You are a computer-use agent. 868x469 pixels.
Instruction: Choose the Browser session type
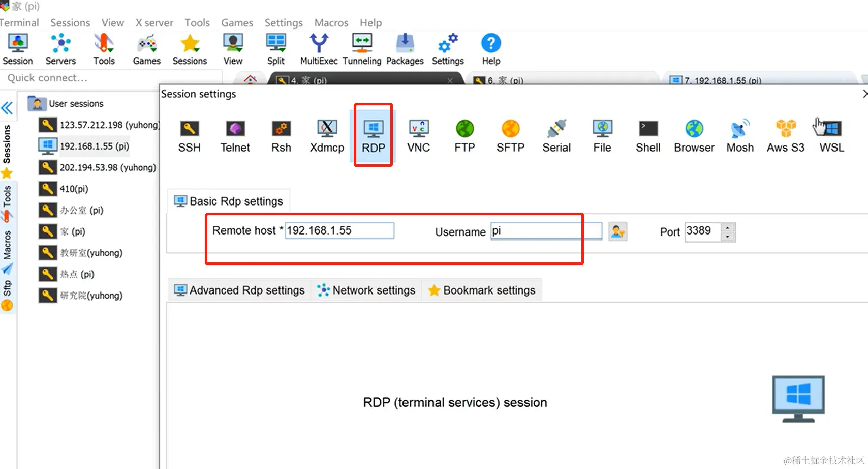tap(694, 136)
